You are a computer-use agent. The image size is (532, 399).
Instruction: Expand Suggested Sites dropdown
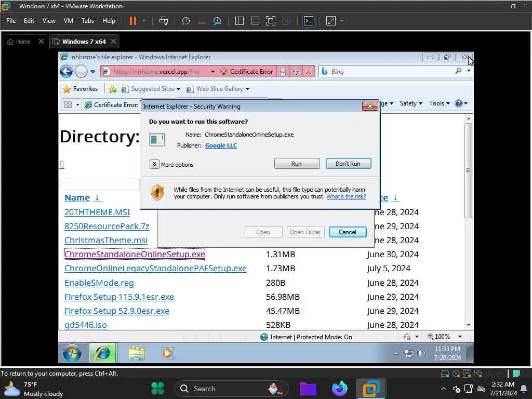(179, 89)
